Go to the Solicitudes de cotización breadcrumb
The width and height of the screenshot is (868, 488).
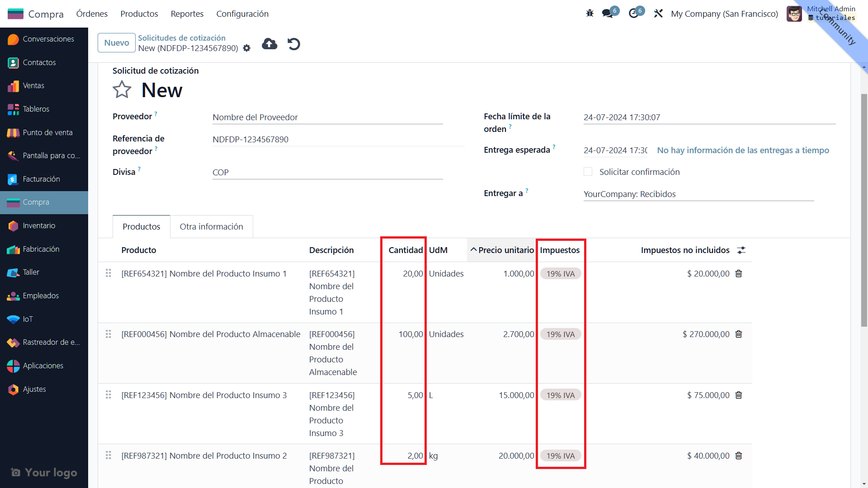pos(182,38)
